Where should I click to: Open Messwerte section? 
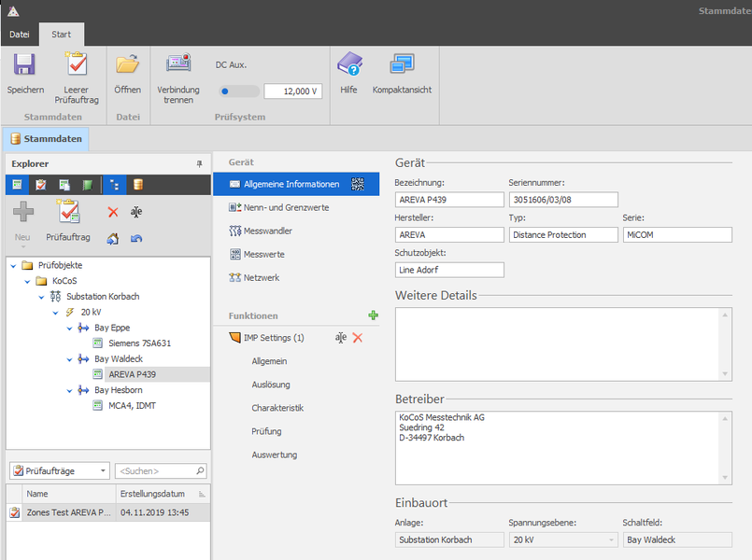pyautogui.click(x=263, y=255)
